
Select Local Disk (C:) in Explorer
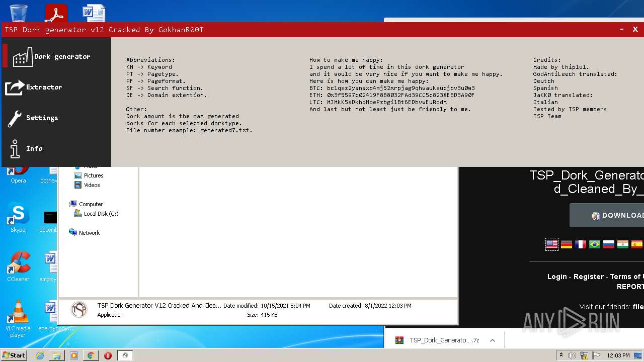[96, 214]
